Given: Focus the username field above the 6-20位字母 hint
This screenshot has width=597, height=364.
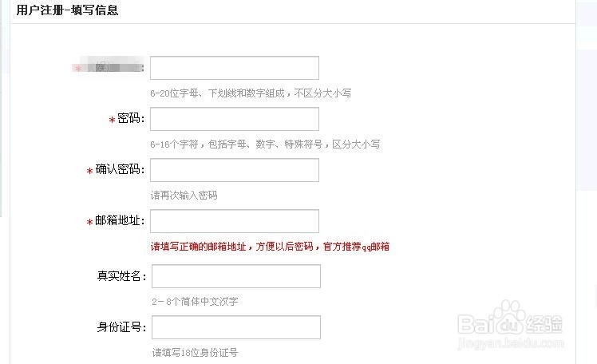Looking at the screenshot, I should tap(235, 68).
